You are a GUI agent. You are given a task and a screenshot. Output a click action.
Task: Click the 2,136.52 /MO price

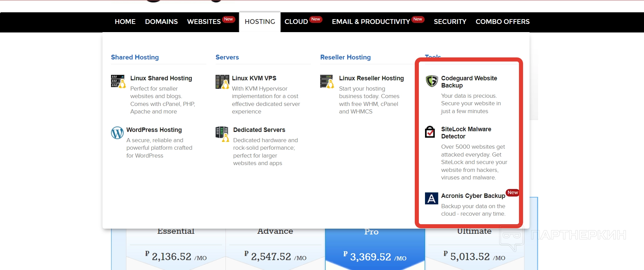[176, 256]
